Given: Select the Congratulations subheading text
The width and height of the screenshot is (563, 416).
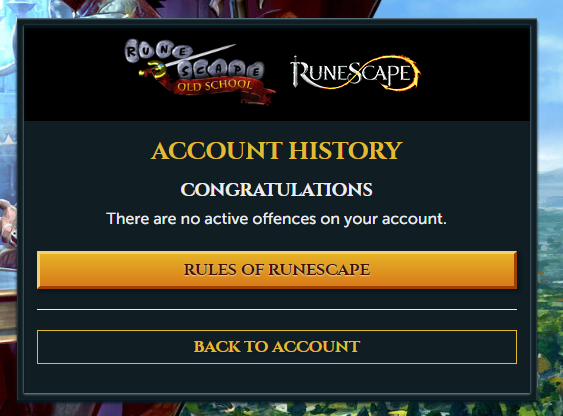Looking at the screenshot, I should [276, 190].
